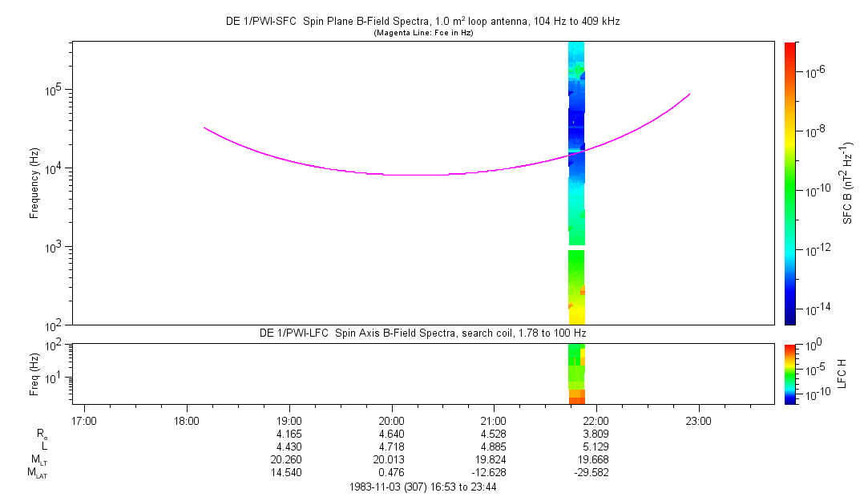The height and width of the screenshot is (497, 868).
Task: Click the Re value 4.165
Action: (x=289, y=434)
